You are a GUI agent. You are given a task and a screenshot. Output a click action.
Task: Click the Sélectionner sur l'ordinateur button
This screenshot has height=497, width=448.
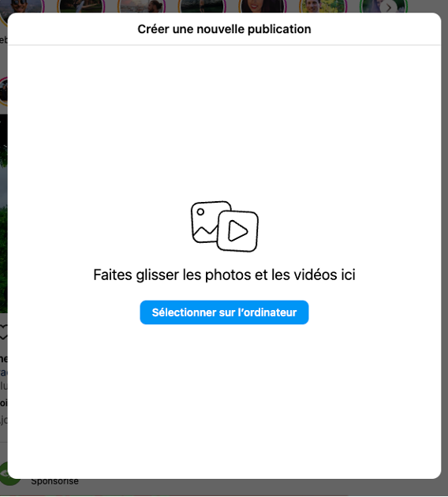224,312
